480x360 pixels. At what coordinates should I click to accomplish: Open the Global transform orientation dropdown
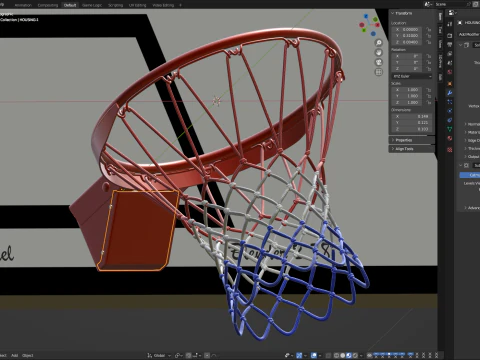tap(159, 356)
